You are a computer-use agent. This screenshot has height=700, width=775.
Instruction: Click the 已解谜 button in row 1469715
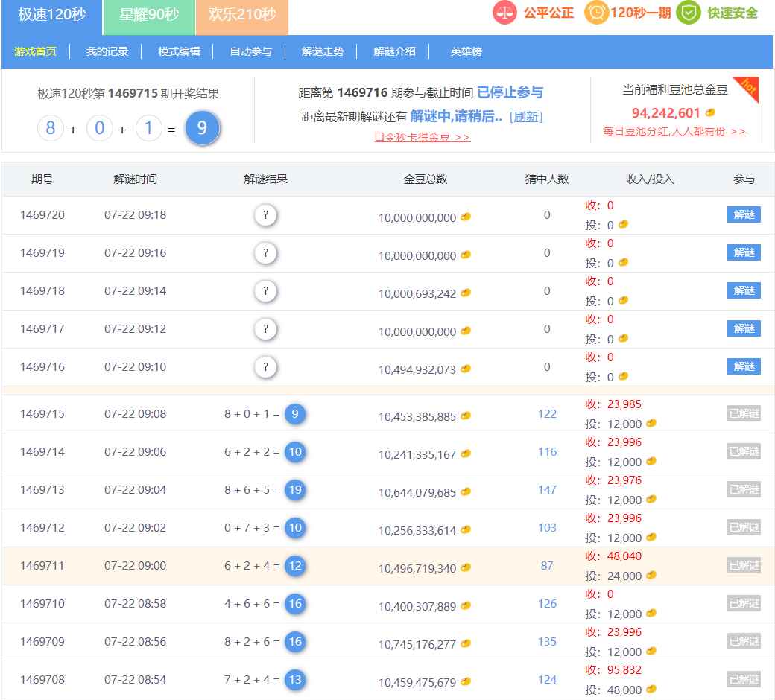click(x=744, y=413)
